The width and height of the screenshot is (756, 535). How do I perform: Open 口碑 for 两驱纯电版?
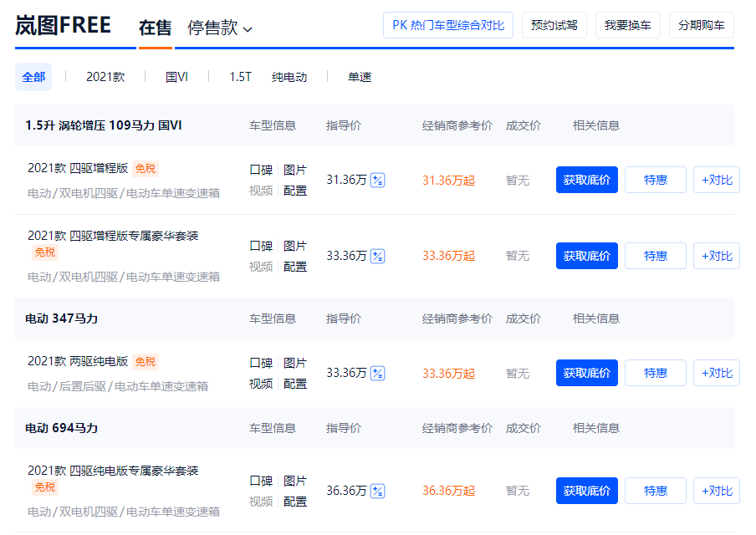click(x=261, y=363)
